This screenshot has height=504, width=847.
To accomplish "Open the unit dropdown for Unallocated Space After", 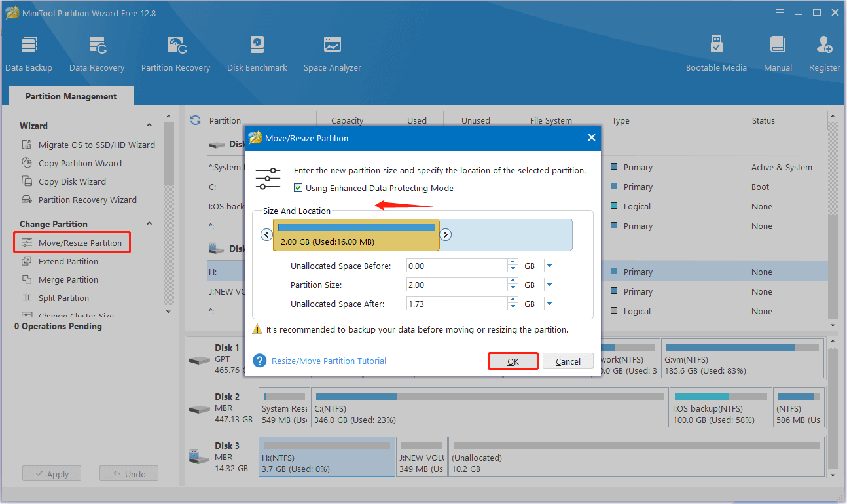I will [x=550, y=304].
